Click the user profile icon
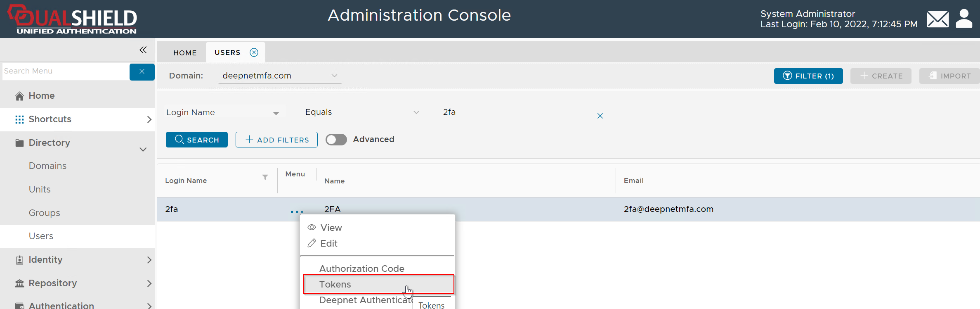 pos(964,19)
